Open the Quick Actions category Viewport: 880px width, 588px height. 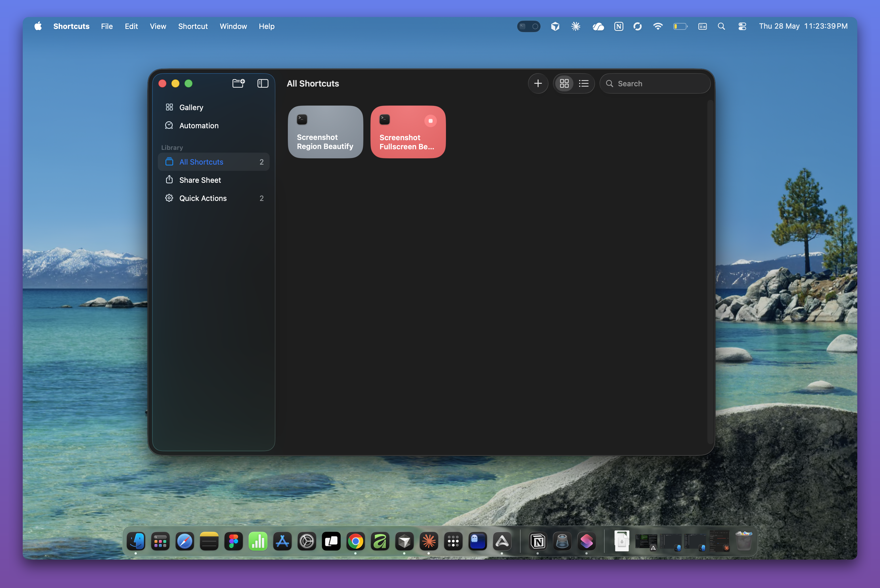coord(213,198)
